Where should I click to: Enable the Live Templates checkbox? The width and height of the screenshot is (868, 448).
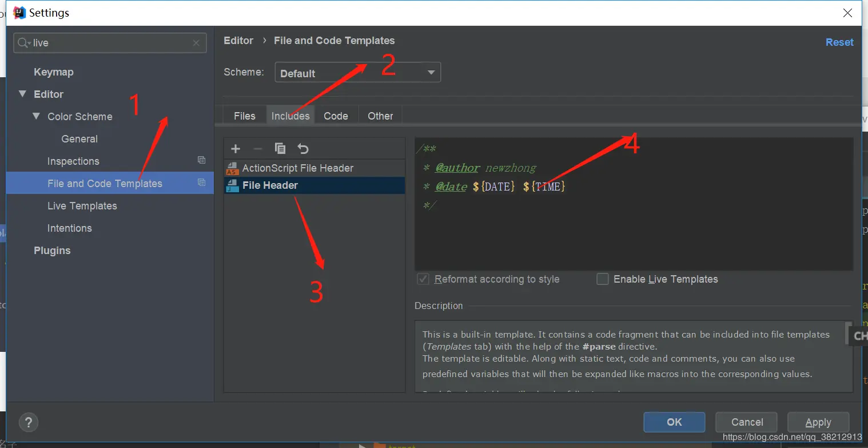pyautogui.click(x=603, y=279)
